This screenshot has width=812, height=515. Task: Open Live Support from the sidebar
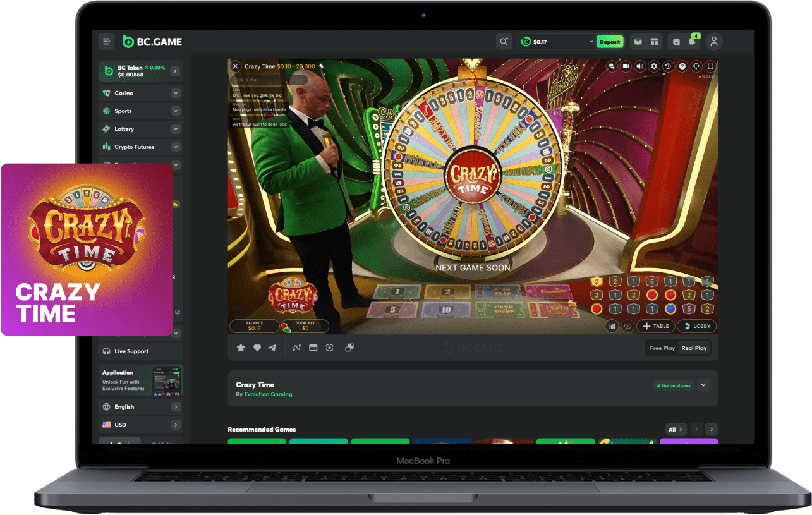131,351
